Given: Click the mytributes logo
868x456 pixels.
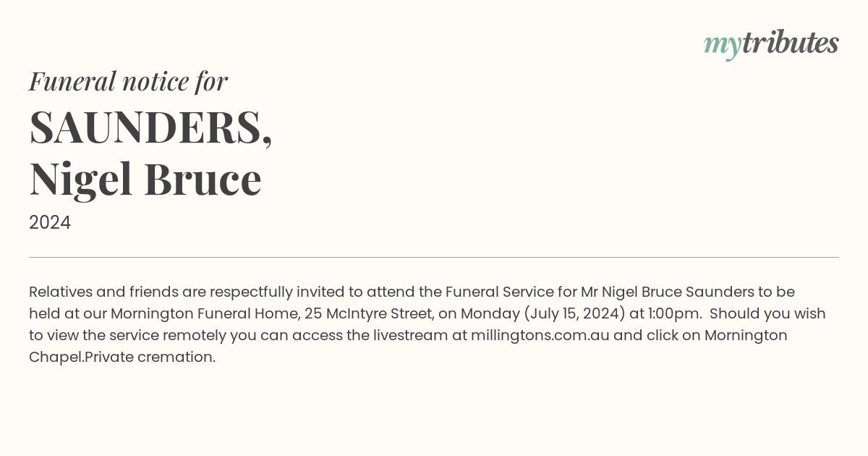Looking at the screenshot, I should click(771, 45).
